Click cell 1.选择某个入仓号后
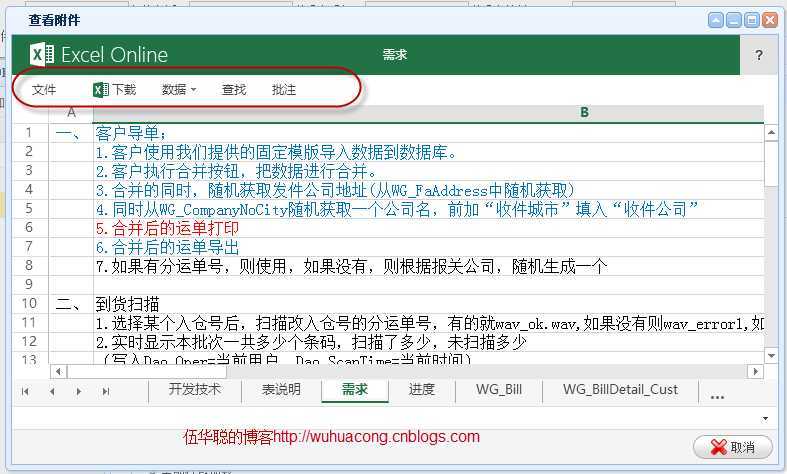This screenshot has height=474, width=787. [x=429, y=323]
